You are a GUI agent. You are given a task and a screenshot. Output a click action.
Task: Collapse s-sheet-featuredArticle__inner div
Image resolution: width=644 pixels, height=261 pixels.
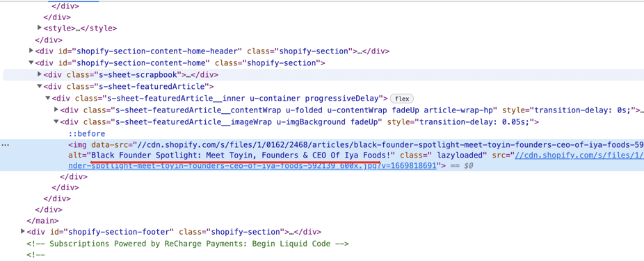coord(48,98)
